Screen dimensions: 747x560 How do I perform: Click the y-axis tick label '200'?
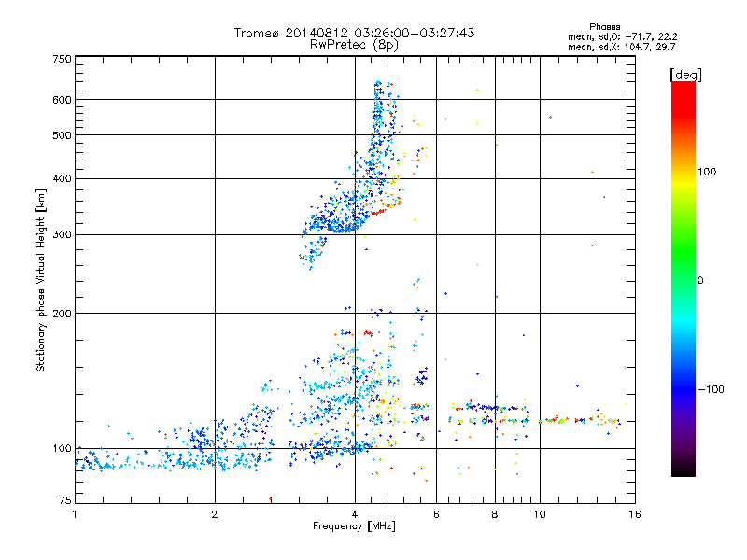(62, 314)
